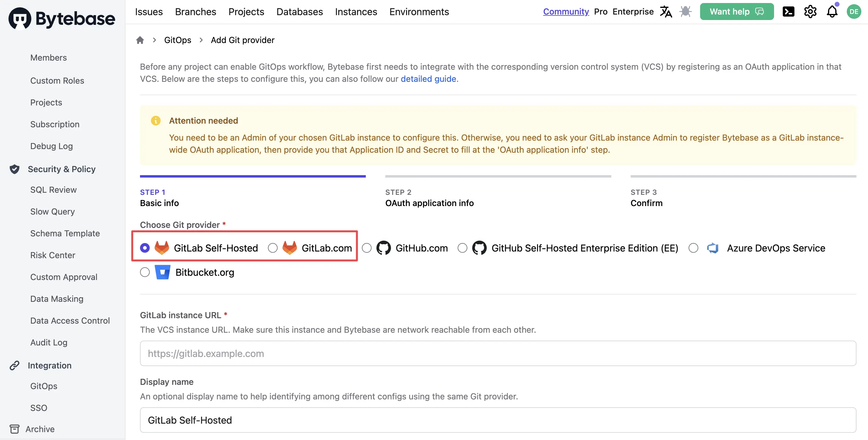Select the GitHub.com provider radio

point(367,248)
